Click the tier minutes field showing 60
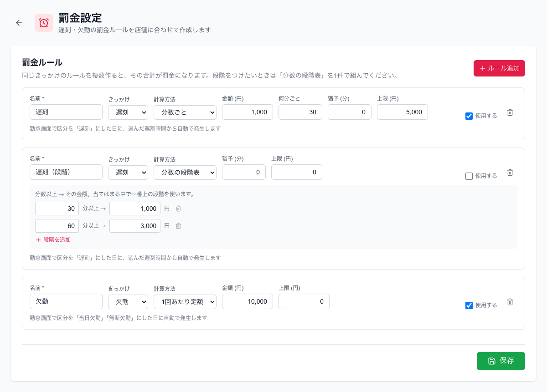This screenshot has height=392, width=547. tap(57, 226)
